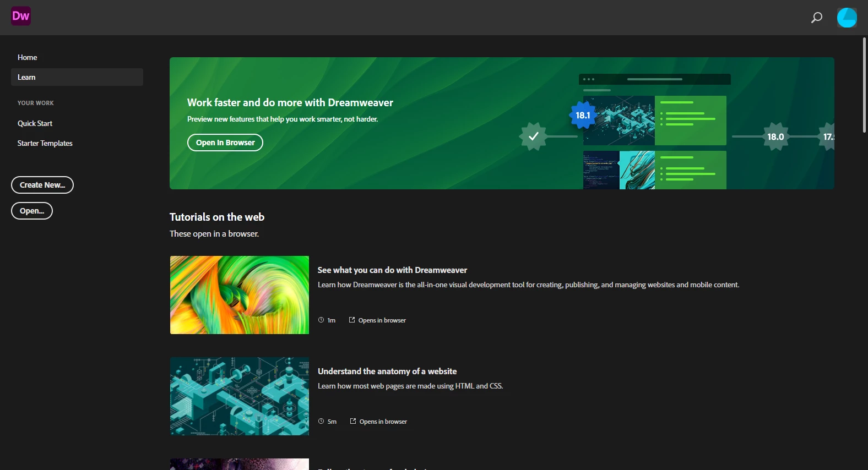Click the Dreamweaver Dw logo icon
Screen dimensions: 868x470
(21, 16)
